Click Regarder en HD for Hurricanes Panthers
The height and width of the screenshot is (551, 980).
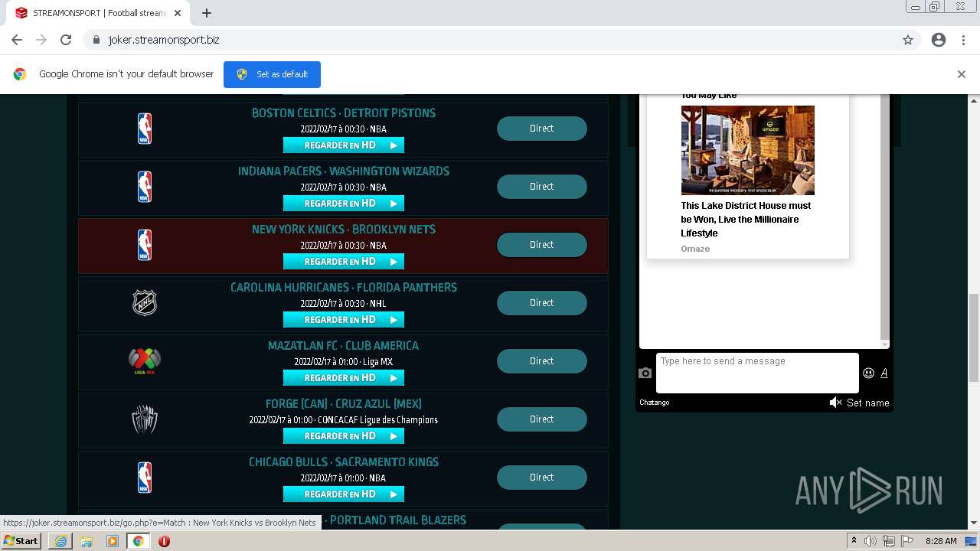pyautogui.click(x=344, y=320)
